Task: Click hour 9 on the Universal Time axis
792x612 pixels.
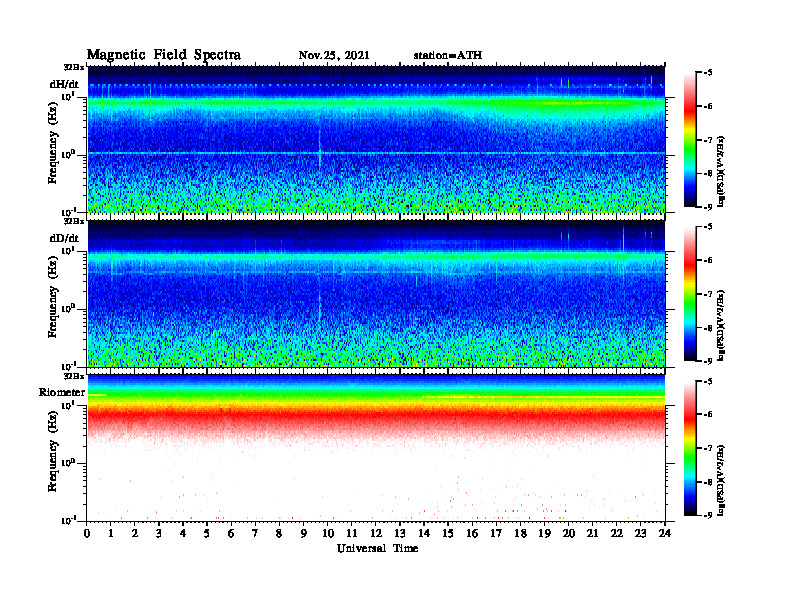Action: coord(304,534)
